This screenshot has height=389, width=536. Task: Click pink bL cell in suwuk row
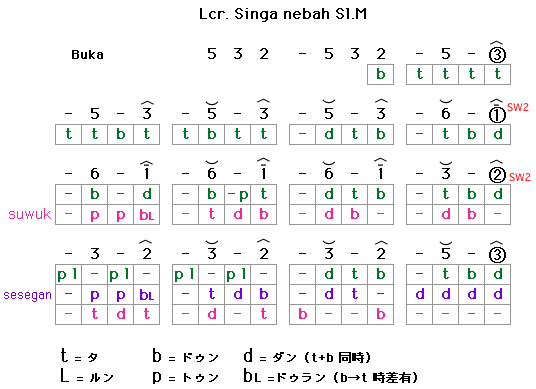[147, 215]
